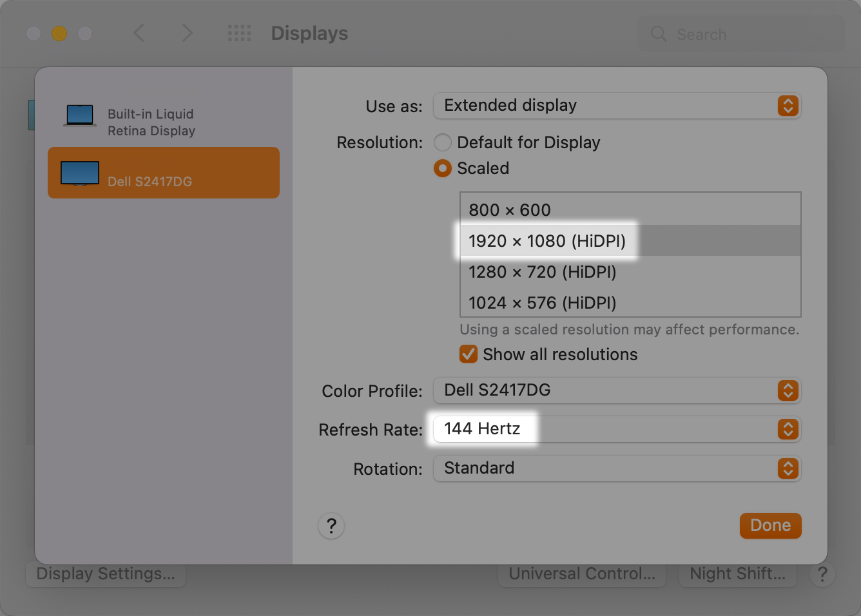Viewport: 861px width, 616px height.
Task: Click into the Search field
Action: [741, 34]
